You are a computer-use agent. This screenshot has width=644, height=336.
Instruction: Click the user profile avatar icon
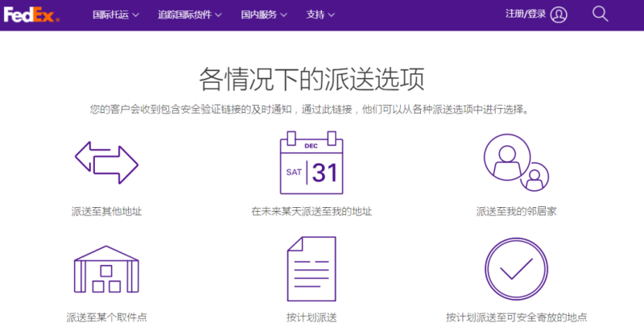tap(559, 15)
